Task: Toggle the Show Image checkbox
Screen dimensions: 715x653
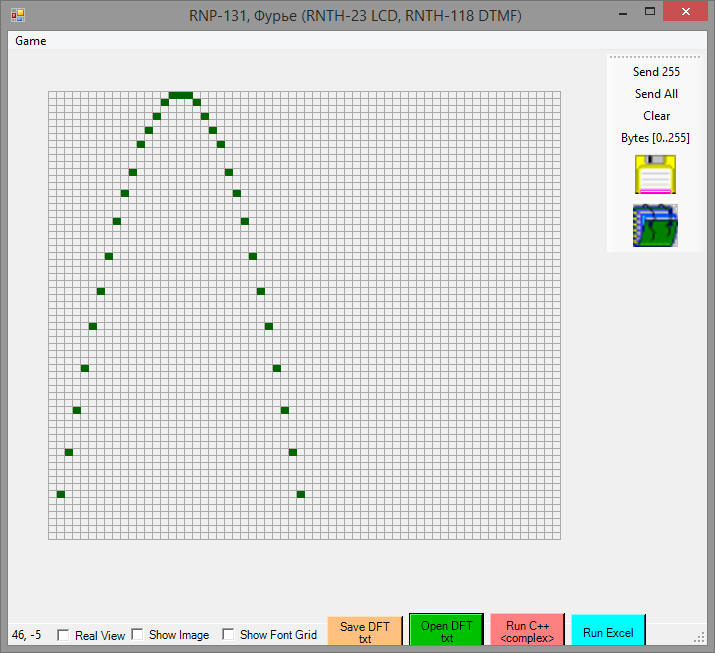Action: click(x=137, y=634)
